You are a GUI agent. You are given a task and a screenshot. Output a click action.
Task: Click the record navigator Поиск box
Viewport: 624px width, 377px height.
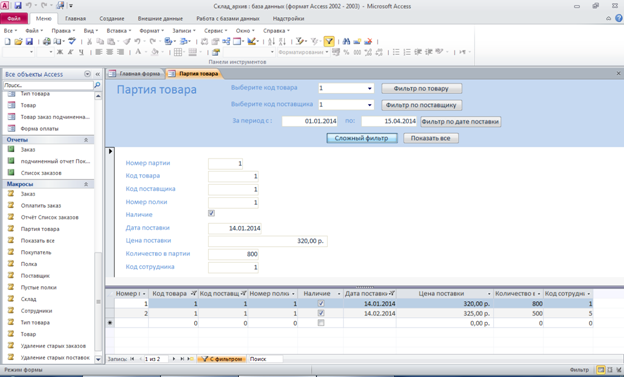pos(265,359)
